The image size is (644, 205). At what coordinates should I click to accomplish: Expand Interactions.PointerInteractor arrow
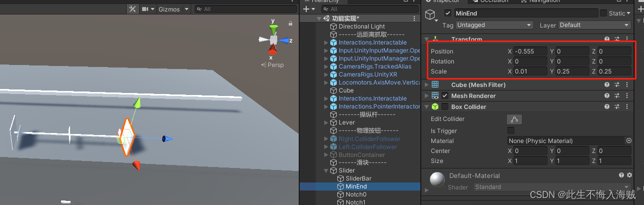point(326,106)
